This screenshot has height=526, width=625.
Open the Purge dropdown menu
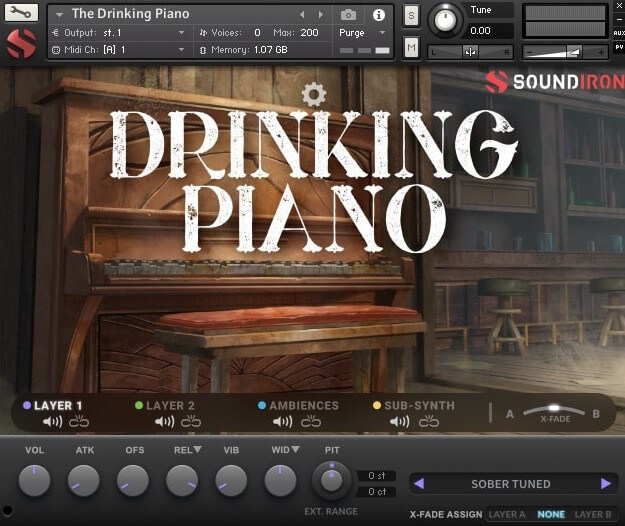coord(383,33)
